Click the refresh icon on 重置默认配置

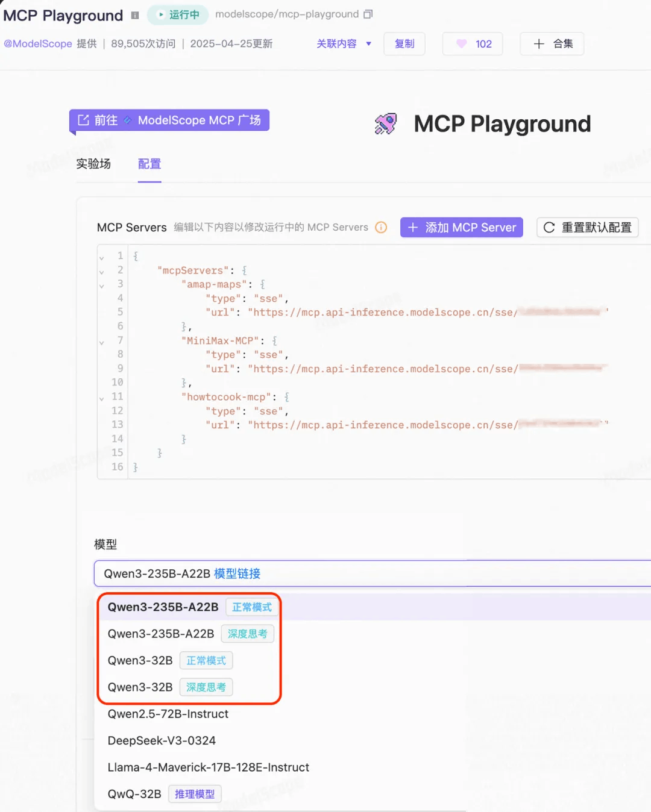pos(549,227)
